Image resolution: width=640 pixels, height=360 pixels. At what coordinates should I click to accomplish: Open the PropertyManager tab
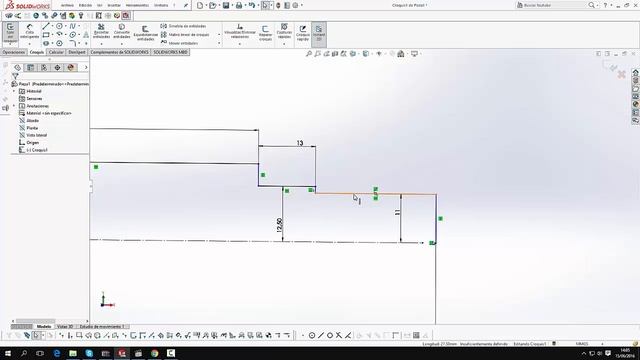pyautogui.click(x=31, y=67)
